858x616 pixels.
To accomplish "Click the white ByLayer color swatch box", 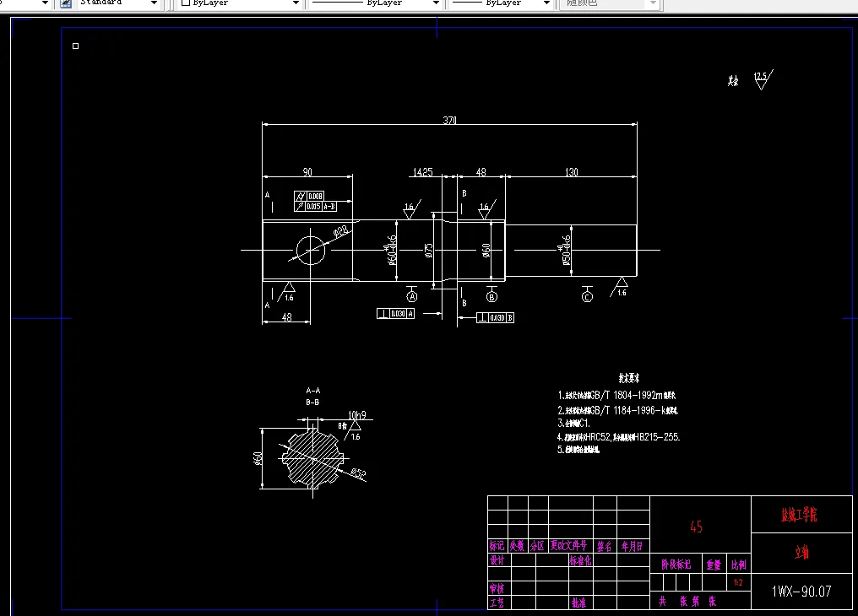I will pos(186,3).
